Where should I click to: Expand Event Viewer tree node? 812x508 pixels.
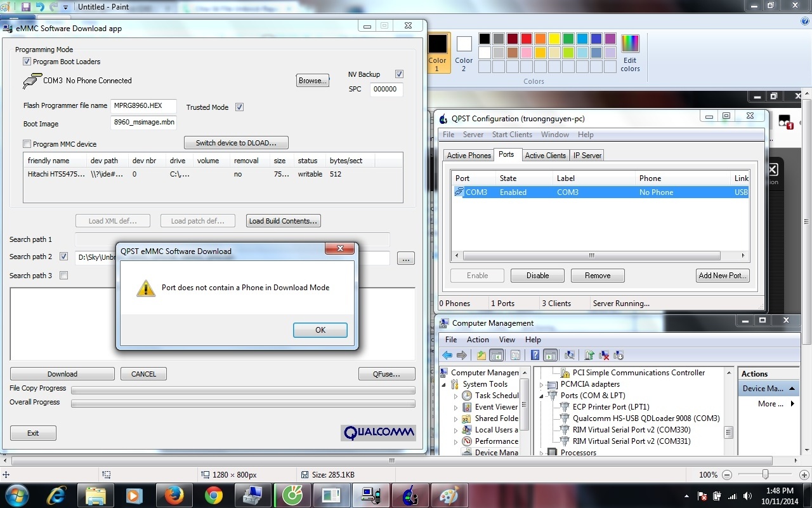455,407
